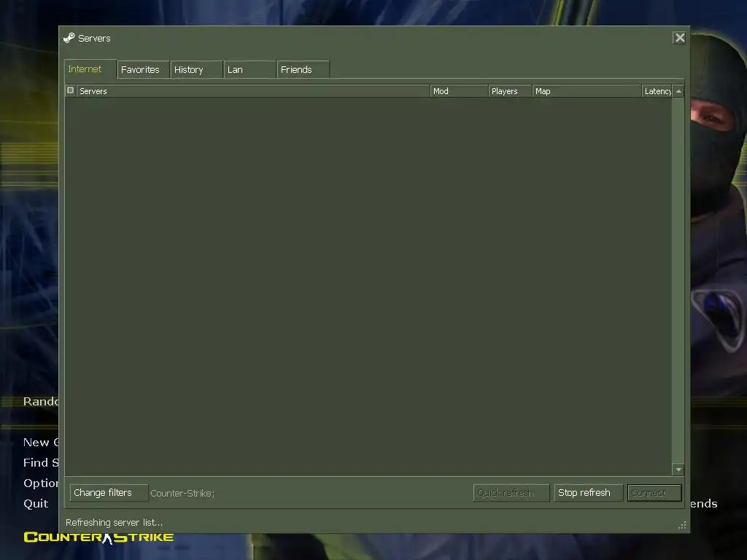Viewport: 747px width, 560px height.
Task: Click the scrollbar up arrow
Action: point(678,91)
